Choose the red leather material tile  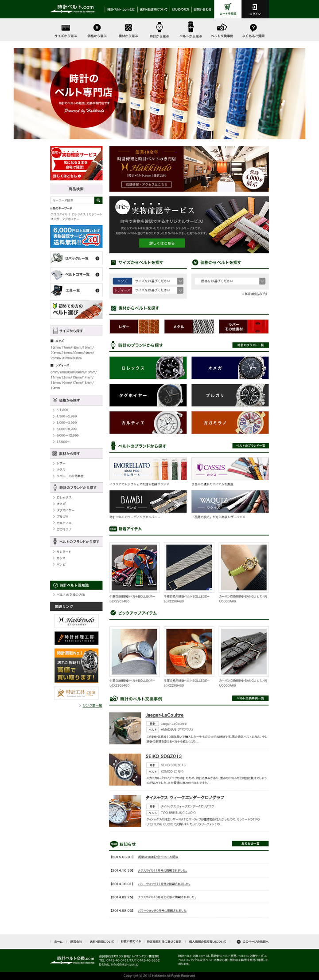point(134,327)
